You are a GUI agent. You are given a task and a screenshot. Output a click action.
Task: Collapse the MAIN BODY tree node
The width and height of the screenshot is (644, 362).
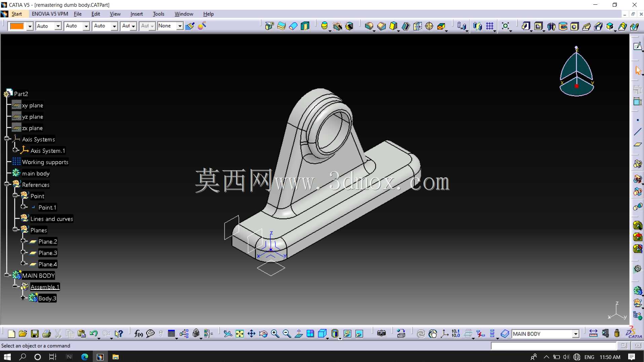pyautogui.click(x=7, y=275)
